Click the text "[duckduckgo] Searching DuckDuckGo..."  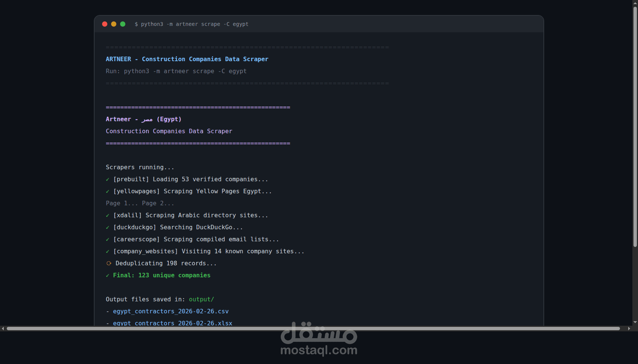click(x=178, y=227)
